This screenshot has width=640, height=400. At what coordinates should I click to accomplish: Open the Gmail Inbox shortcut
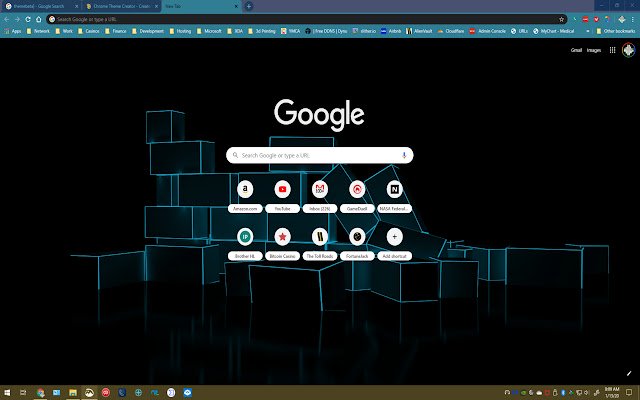320,197
